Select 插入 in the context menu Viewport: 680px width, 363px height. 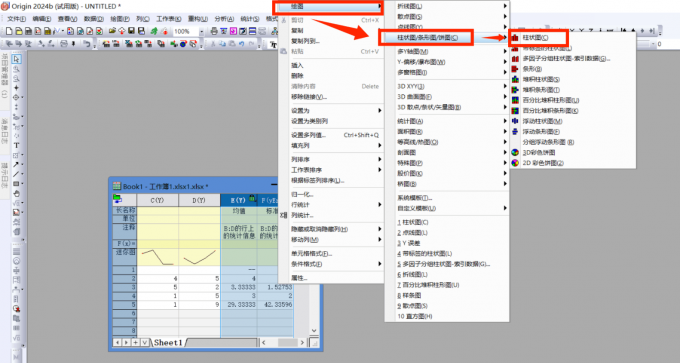[x=297, y=65]
